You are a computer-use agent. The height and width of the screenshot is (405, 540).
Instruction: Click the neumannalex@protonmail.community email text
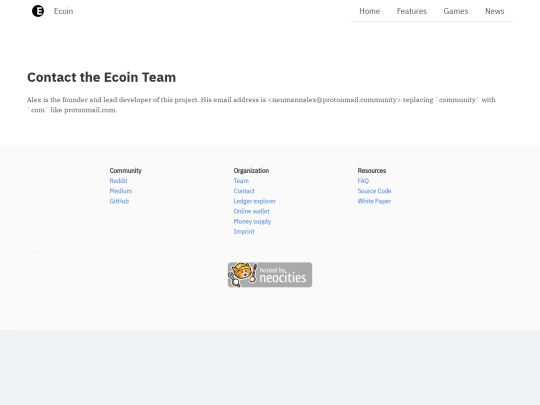[334, 100]
